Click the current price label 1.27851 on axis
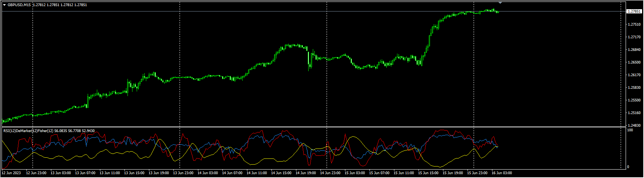The width and height of the screenshot is (644, 178). click(x=634, y=11)
